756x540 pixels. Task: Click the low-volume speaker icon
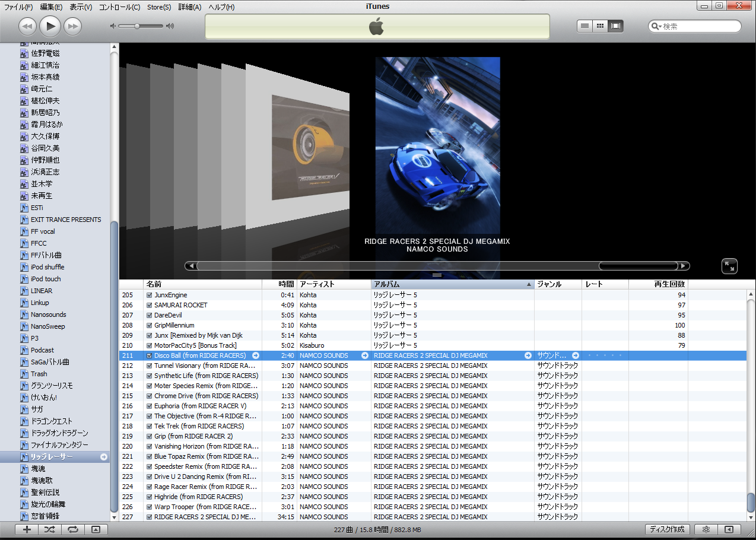[x=113, y=26]
